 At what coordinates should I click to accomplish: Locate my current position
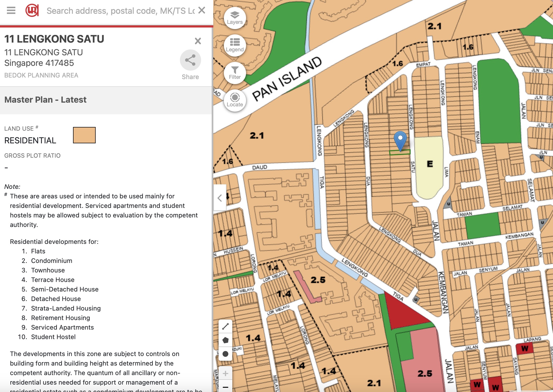point(235,100)
